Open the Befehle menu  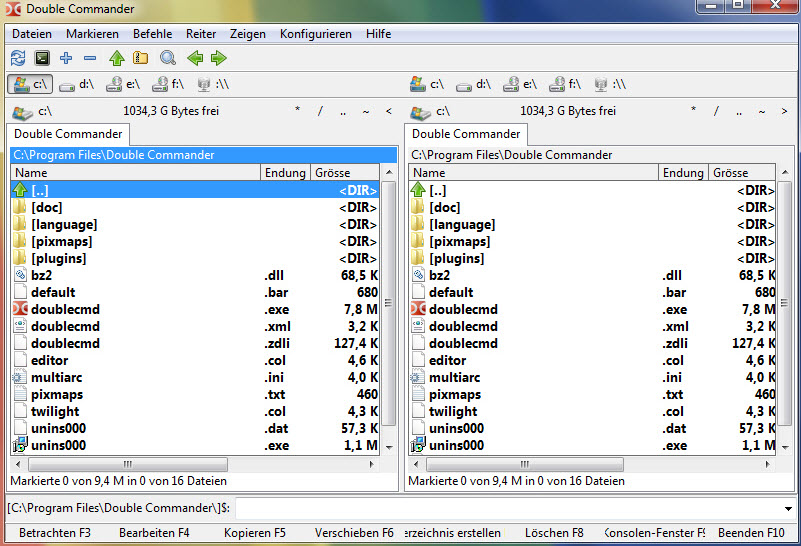(152, 34)
